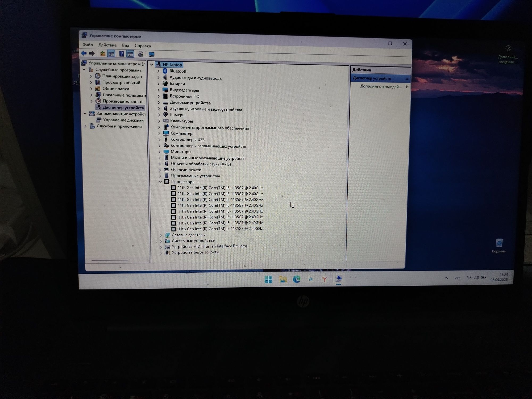Collapse the HP-laptop root node

(151, 64)
